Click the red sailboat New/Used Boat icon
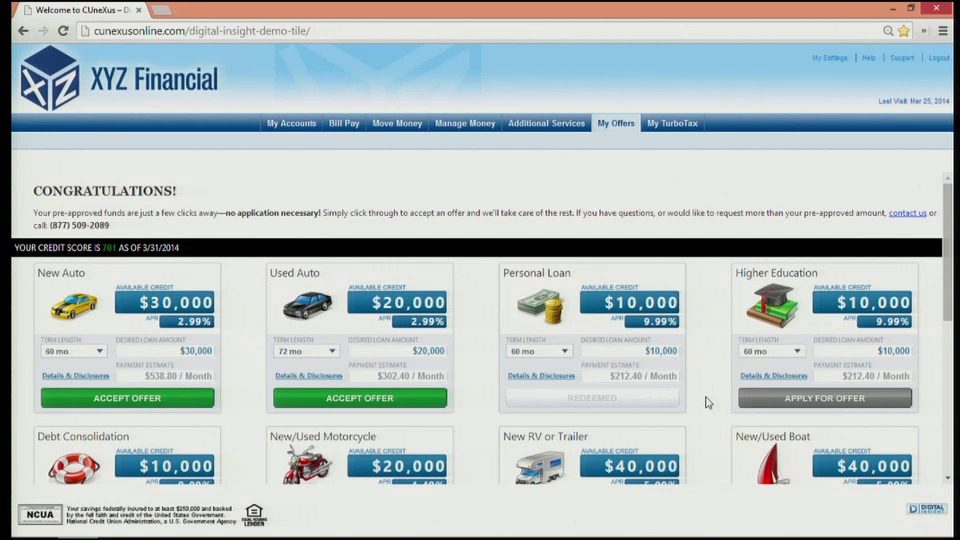 pos(772,464)
